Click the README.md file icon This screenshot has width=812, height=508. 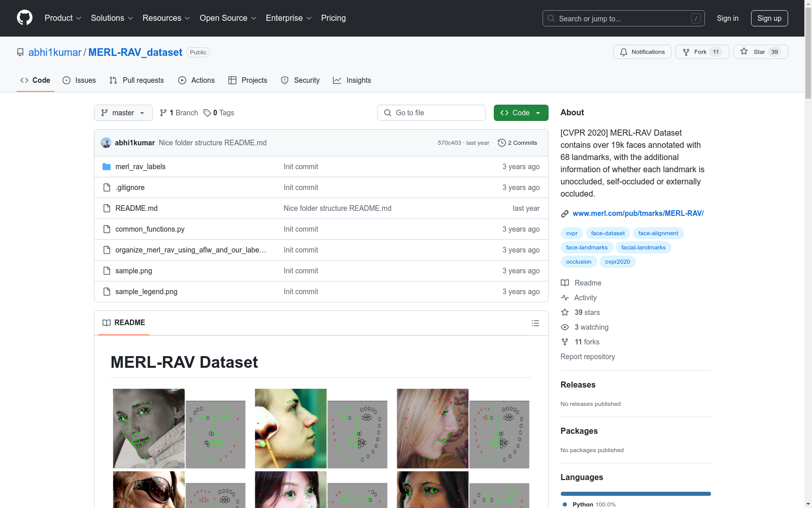[107, 208]
